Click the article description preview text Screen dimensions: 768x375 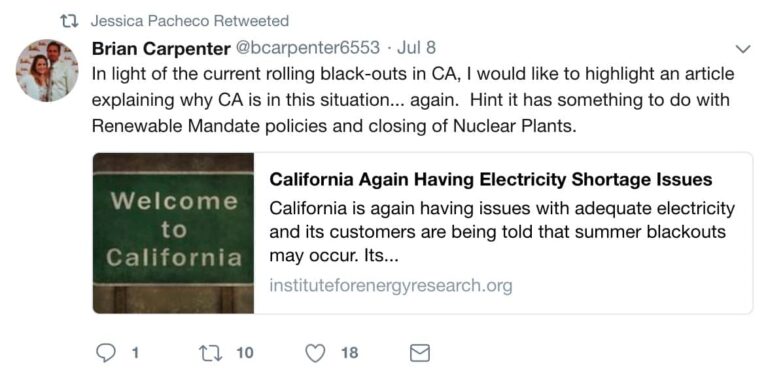[502, 233]
